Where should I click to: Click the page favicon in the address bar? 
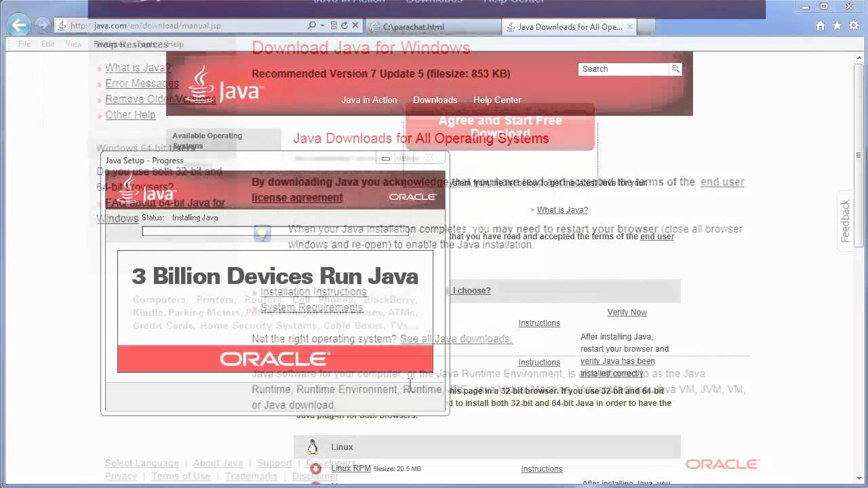tap(62, 26)
